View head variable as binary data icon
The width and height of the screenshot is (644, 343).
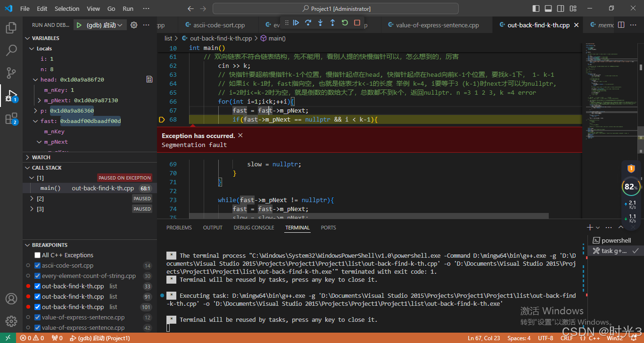149,80
